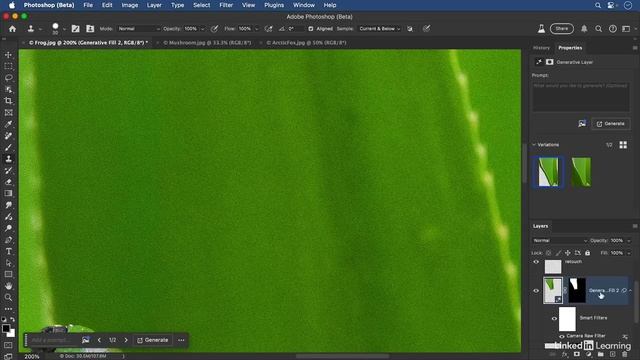Select the Move tool

(8, 55)
